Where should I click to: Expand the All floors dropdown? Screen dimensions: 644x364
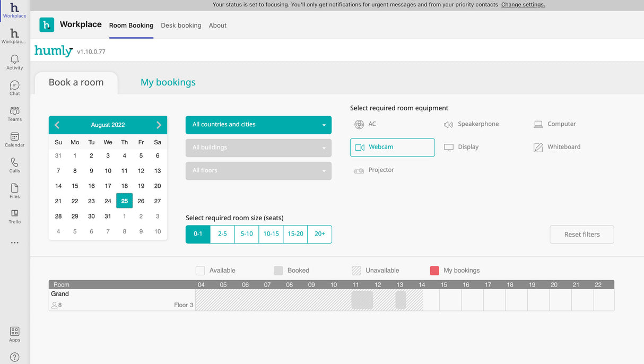click(x=258, y=171)
